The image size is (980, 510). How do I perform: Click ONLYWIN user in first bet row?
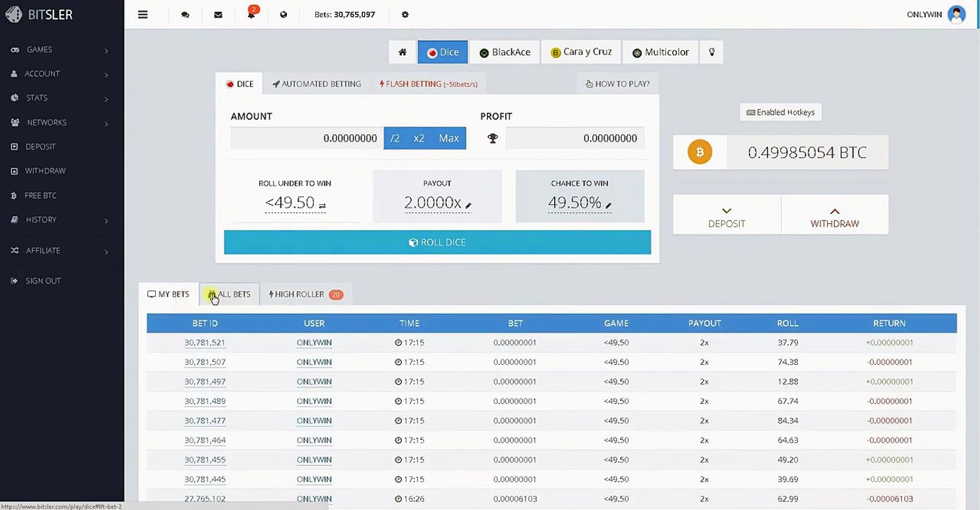[314, 342]
